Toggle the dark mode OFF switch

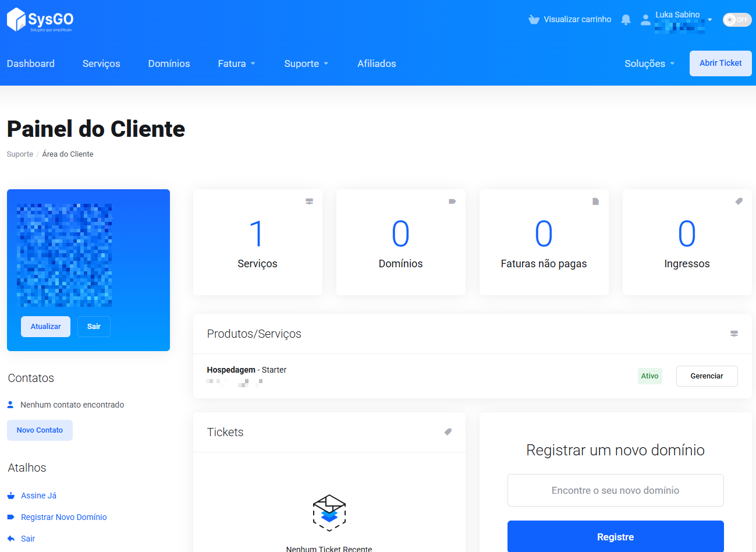(x=737, y=20)
